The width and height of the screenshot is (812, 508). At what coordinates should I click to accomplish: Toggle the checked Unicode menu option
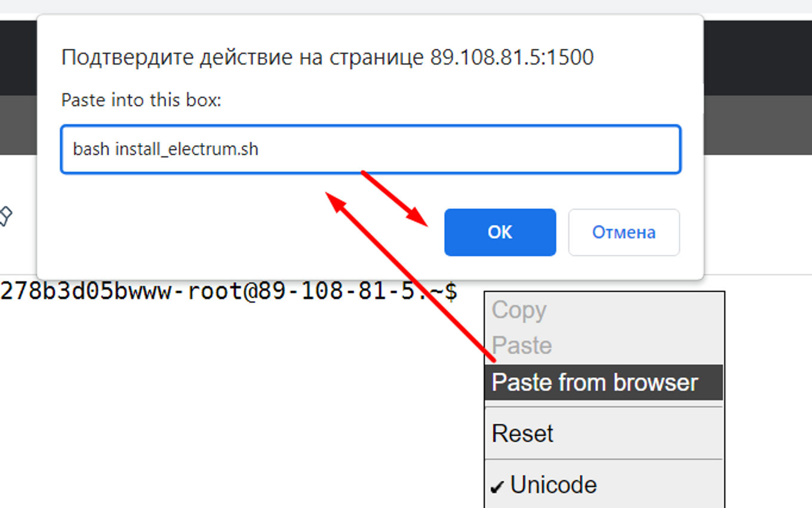tap(553, 485)
